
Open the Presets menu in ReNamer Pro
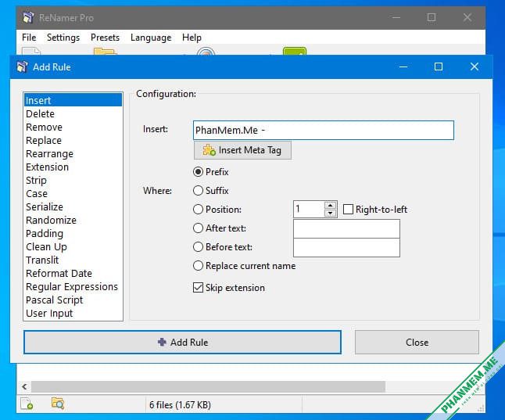(105, 38)
